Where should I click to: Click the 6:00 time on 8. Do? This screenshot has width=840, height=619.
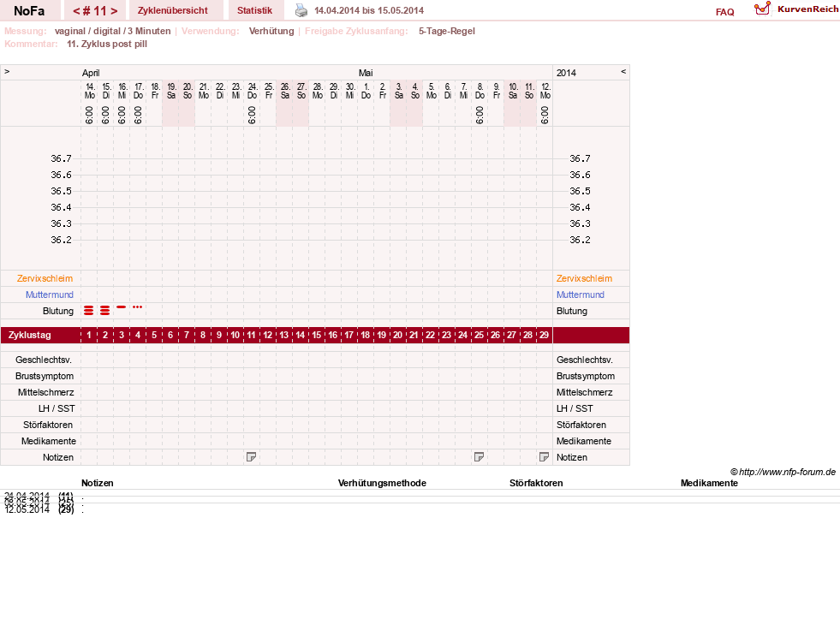[480, 115]
